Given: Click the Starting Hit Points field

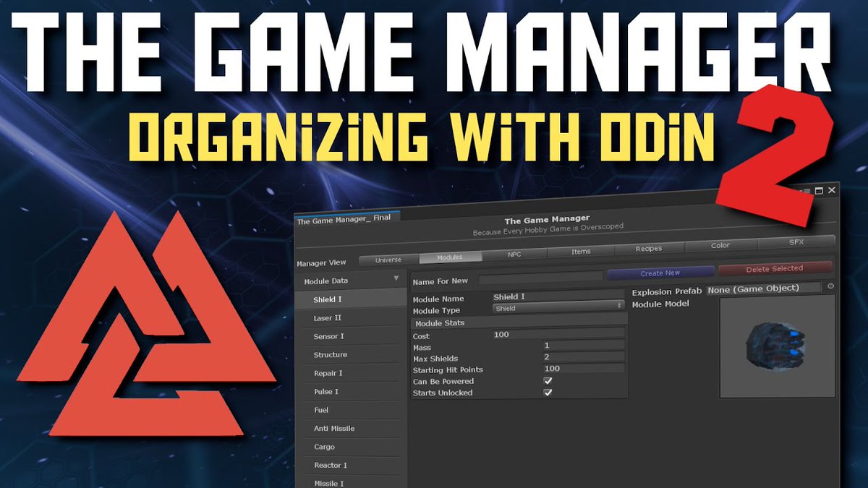Looking at the screenshot, I should coord(583,369).
